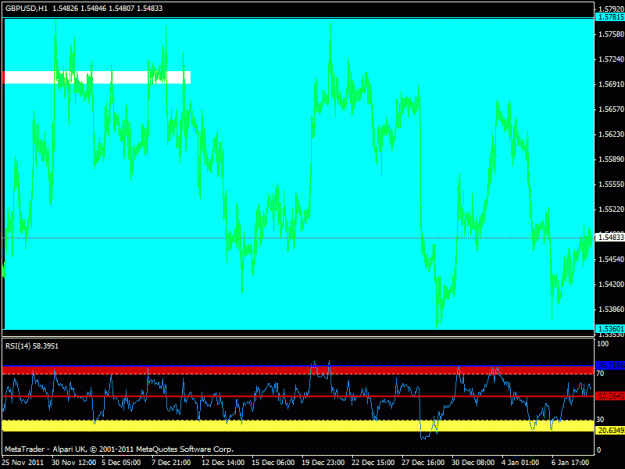This screenshot has width=625, height=469.
Task: Click the 5 Dec 05:00 time label
Action: 121,462
